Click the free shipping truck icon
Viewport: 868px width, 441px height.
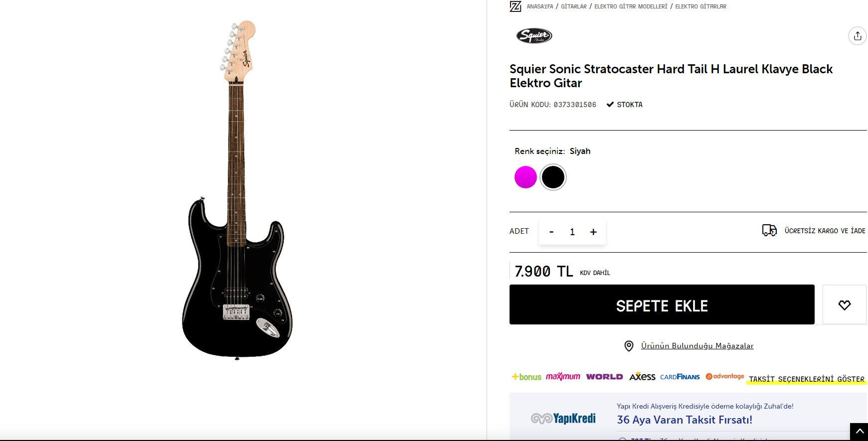(769, 230)
